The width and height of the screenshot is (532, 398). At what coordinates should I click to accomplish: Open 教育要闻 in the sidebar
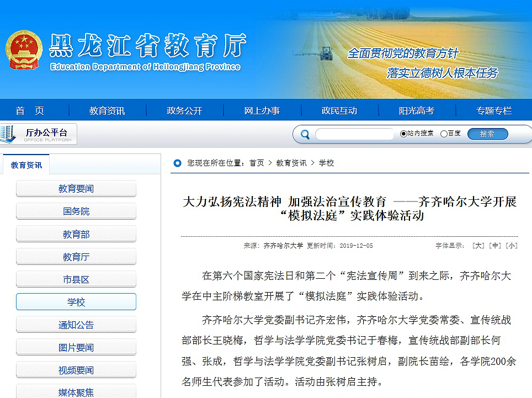(x=76, y=189)
